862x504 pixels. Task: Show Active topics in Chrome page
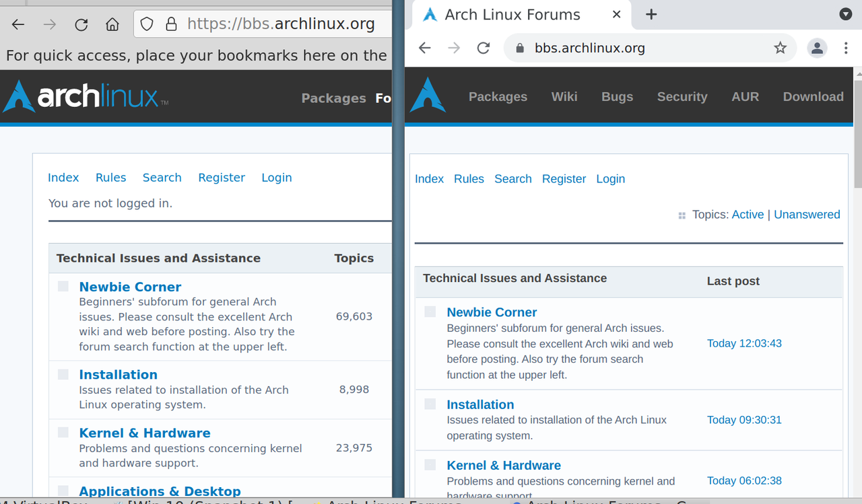(x=748, y=215)
